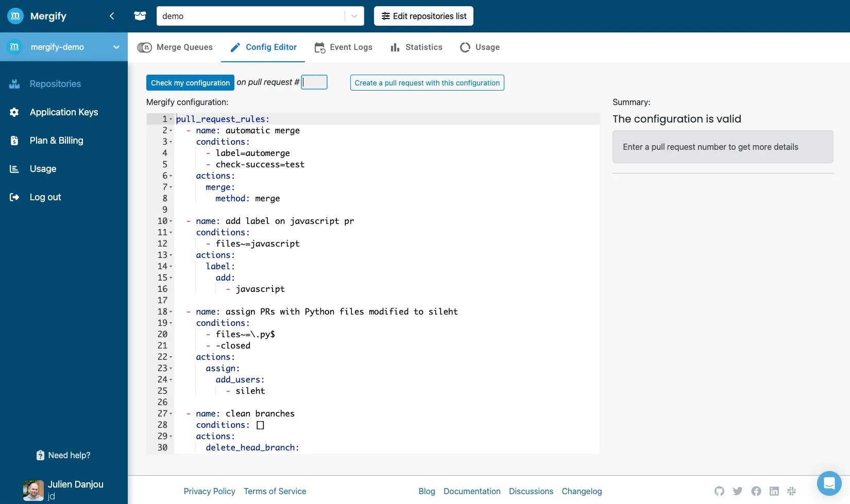
Task: Expand the demo repository dropdown
Action: (354, 16)
